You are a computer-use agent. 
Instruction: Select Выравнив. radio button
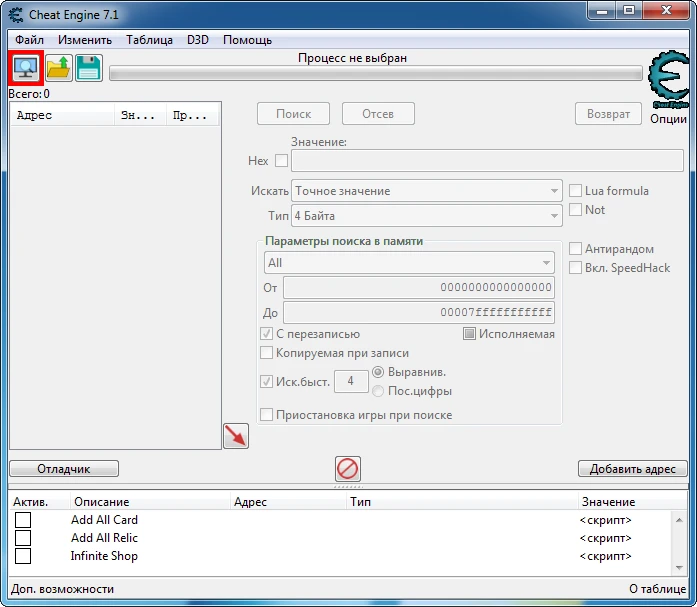(378, 372)
